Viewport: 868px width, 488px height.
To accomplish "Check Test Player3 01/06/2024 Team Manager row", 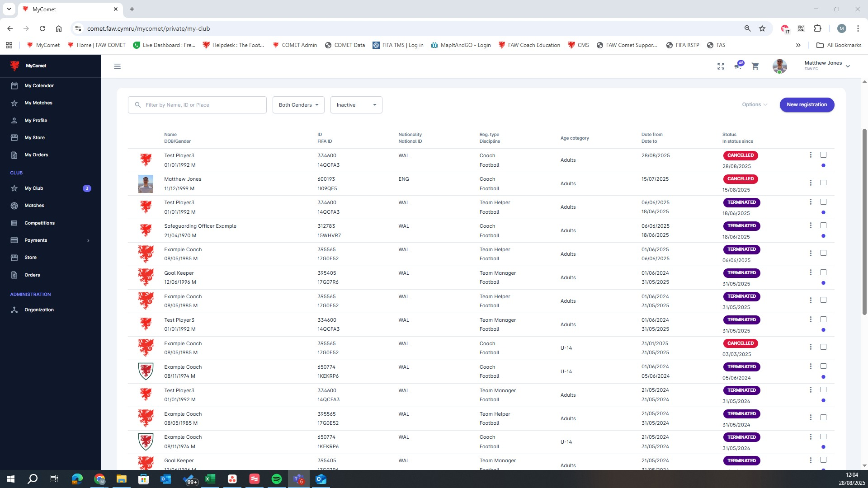I will 823,319.
